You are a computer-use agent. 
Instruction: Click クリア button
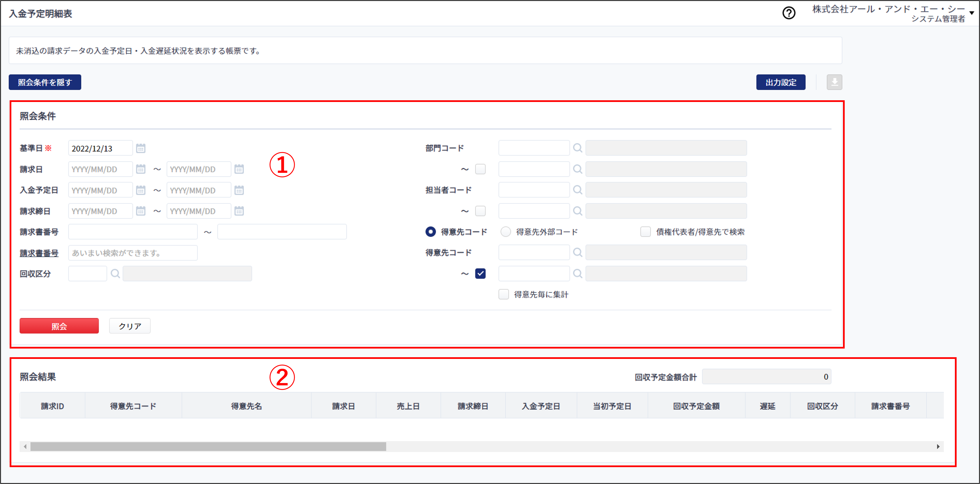click(130, 326)
